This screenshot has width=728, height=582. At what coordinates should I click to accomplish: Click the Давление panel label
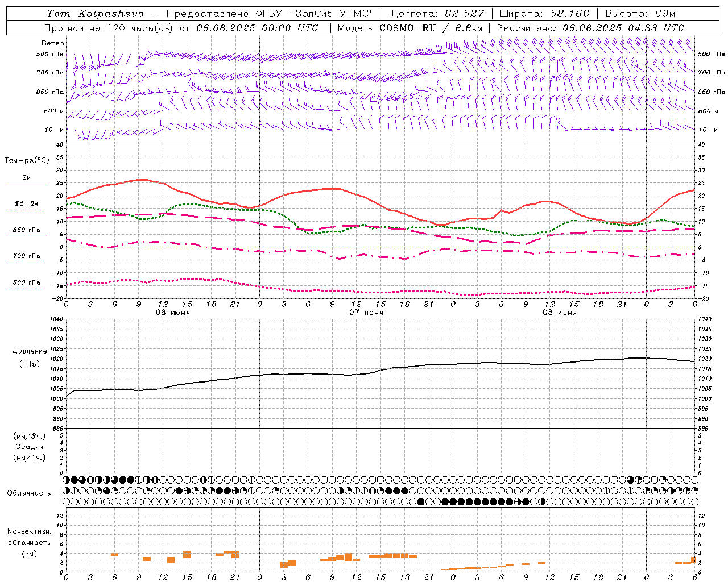[x=30, y=351]
